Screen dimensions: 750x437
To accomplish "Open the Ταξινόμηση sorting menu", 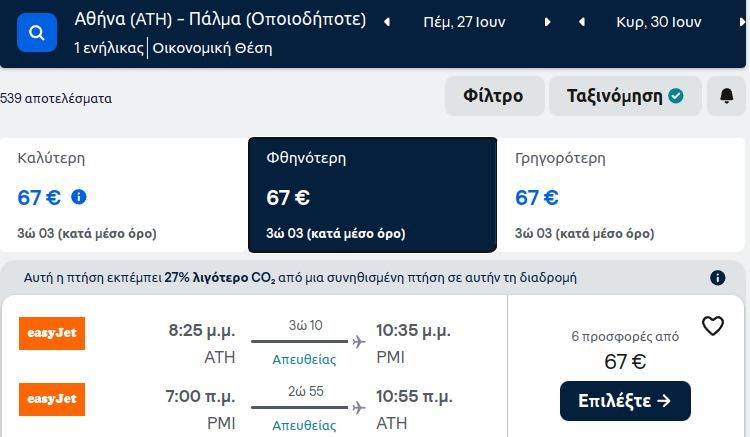I will point(625,96).
